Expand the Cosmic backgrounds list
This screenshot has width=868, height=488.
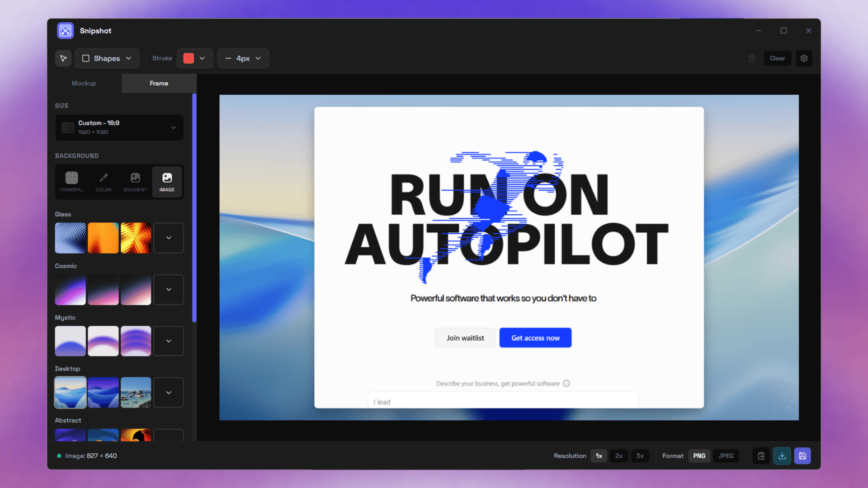pos(169,290)
